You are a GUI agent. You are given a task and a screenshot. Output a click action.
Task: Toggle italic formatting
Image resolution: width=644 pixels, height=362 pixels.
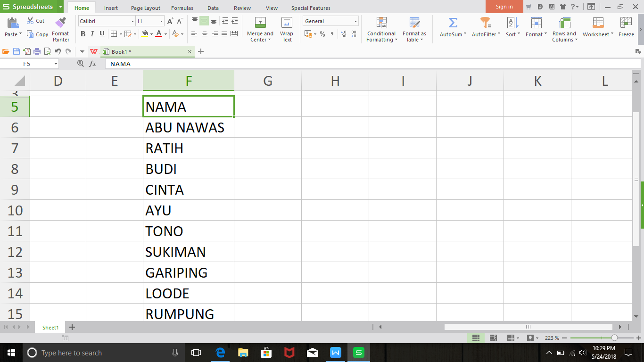[x=92, y=34]
